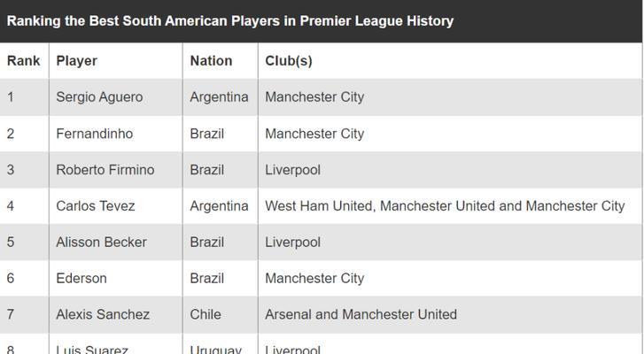
Task: Select Argentina next to Sergio Aguero
Action: click(x=219, y=97)
